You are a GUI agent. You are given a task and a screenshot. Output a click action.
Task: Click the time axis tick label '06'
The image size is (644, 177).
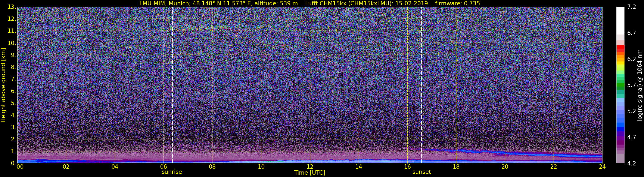(163, 167)
